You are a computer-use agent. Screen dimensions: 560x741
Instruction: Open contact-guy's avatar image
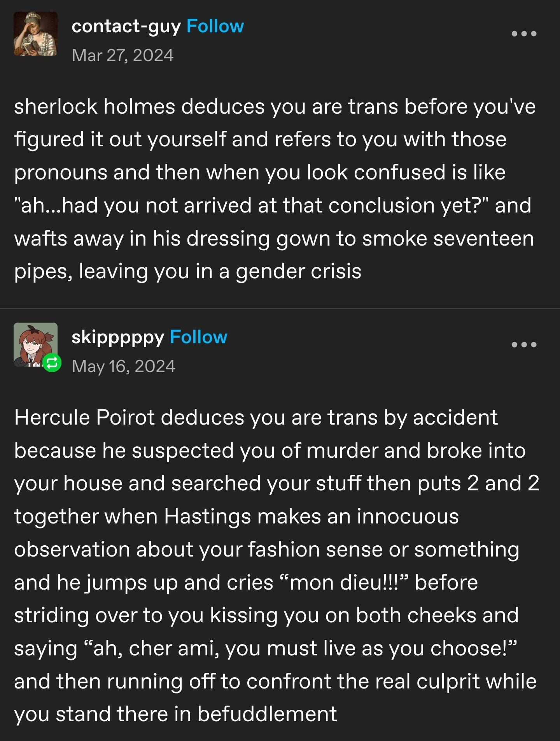click(x=36, y=33)
